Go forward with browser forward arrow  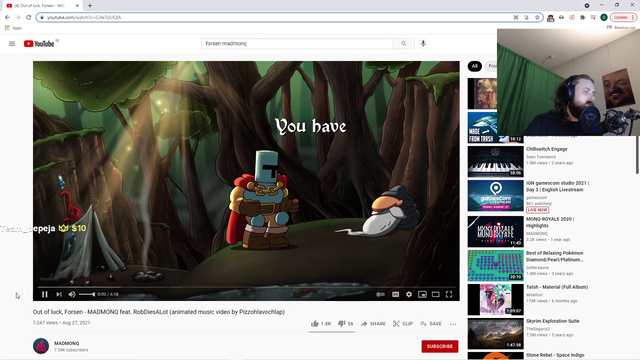[18, 17]
